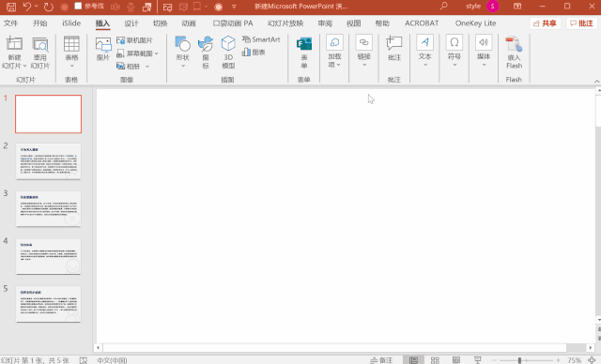
Task: Click the horizontal scrollbar right arrow
Action: (x=591, y=347)
